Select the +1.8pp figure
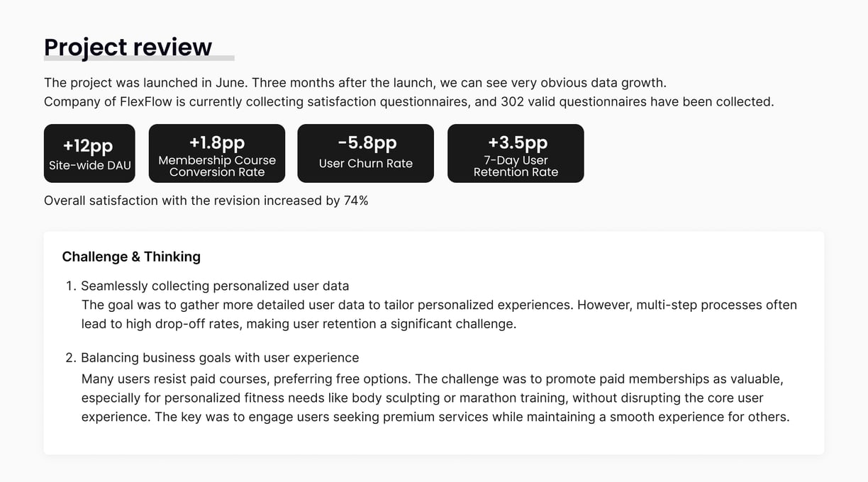The height and width of the screenshot is (482, 868). pos(217,143)
